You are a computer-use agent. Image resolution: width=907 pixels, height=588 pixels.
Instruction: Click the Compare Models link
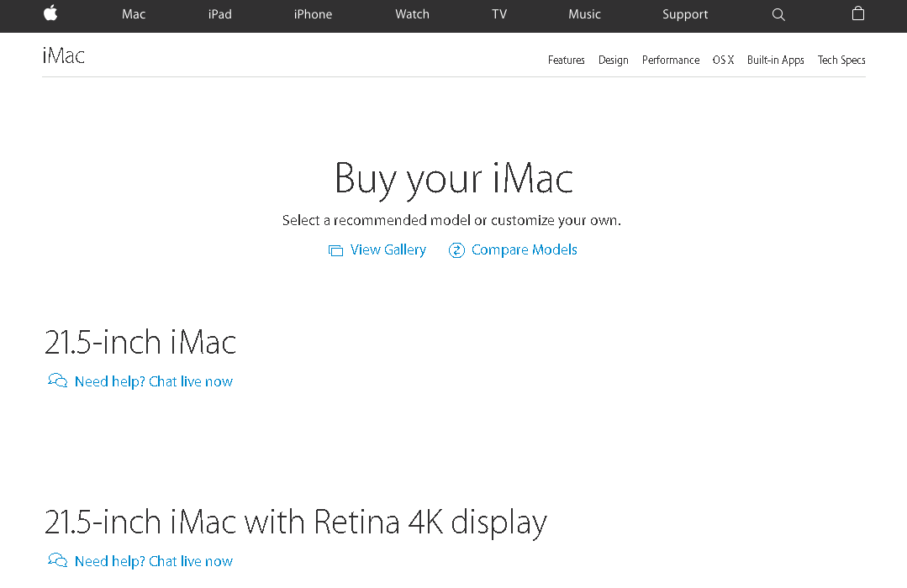524,249
